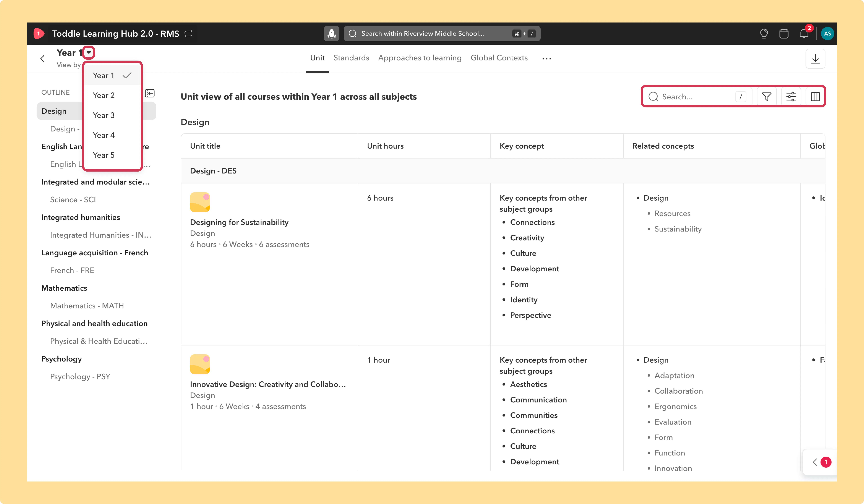
Task: Open the column configuration icon
Action: (x=815, y=97)
